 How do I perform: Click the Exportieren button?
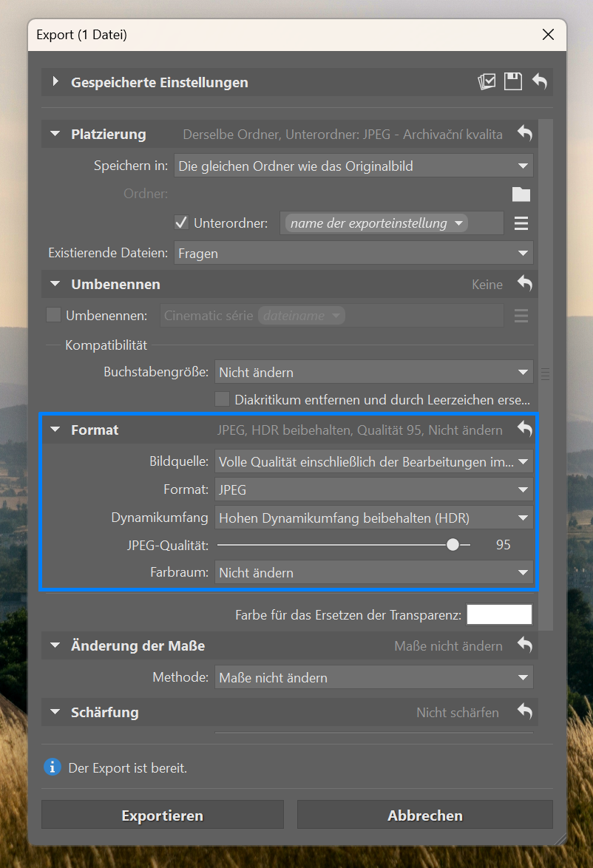[x=162, y=816]
